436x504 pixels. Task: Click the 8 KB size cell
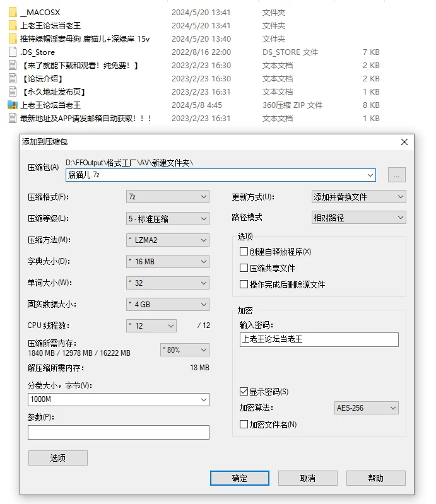pyautogui.click(x=371, y=105)
